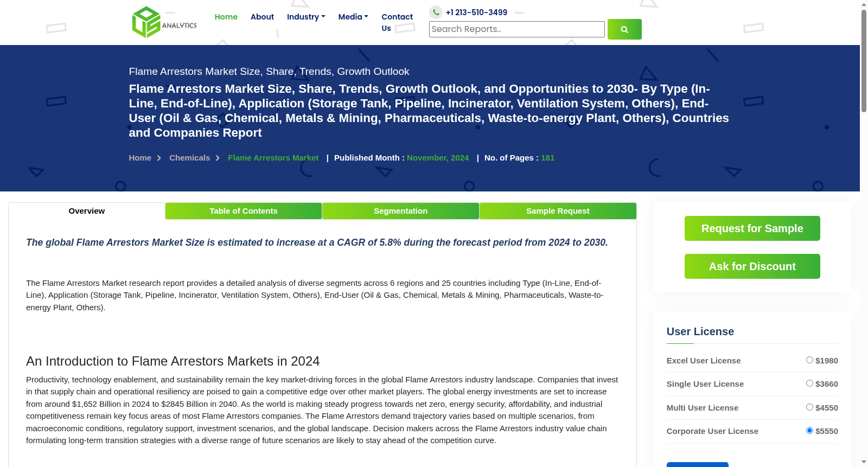Image resolution: width=868 pixels, height=467 pixels.
Task: Click the heading An Introduction to Flame Arrestors Markets
Action: click(x=173, y=361)
